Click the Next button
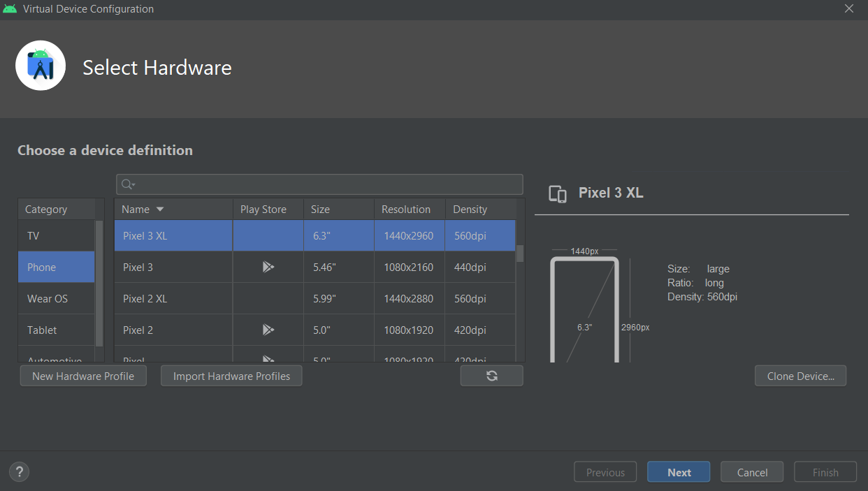868x491 pixels. coord(679,472)
